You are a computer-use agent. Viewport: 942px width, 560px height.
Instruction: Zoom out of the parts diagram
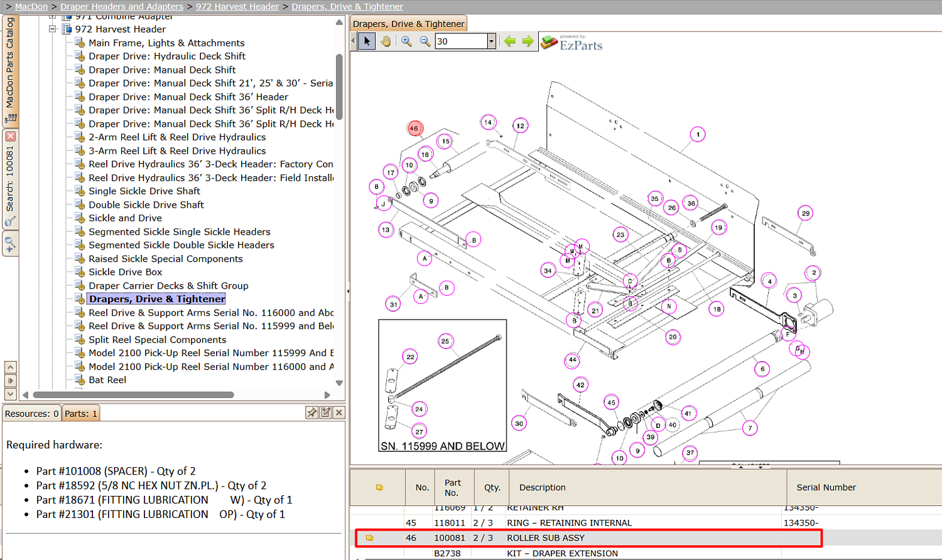(x=425, y=41)
